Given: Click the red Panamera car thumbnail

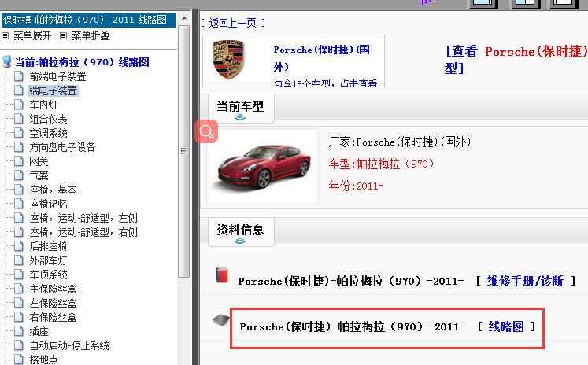Looking at the screenshot, I should [x=262, y=167].
